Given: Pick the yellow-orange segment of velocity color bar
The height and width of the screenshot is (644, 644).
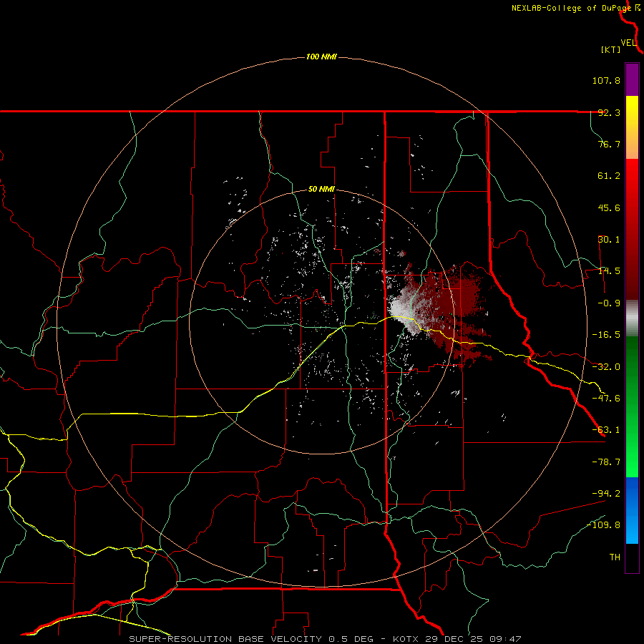Looking at the screenshot, I should [x=632, y=127].
